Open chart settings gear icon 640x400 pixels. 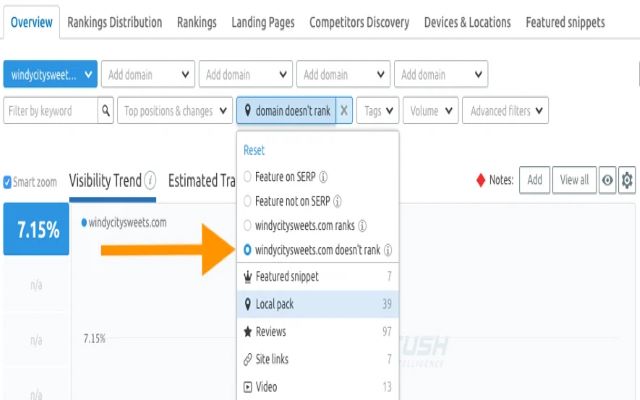[x=627, y=180]
